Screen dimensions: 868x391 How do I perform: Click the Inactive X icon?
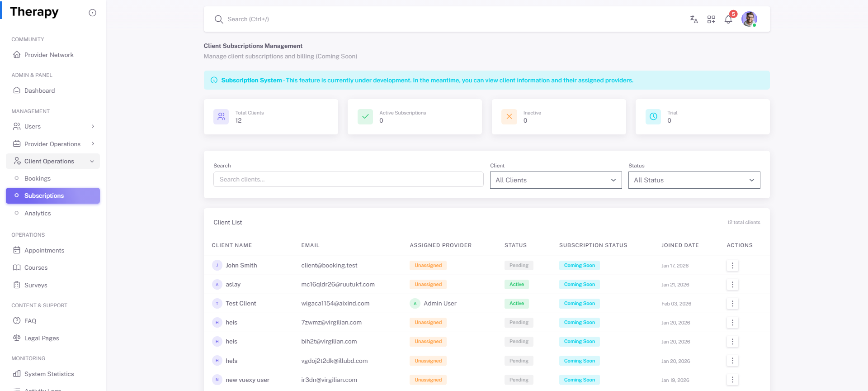point(509,117)
